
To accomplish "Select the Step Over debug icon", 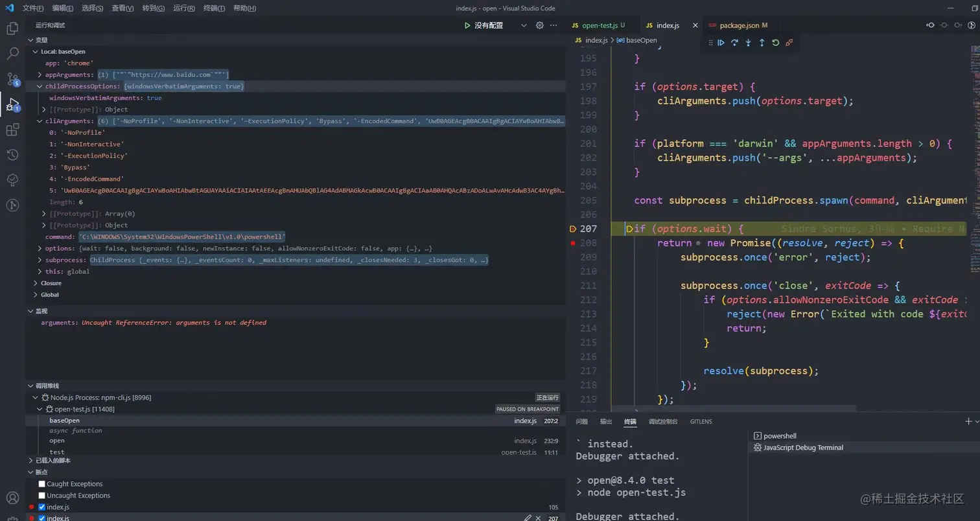I will tap(734, 42).
